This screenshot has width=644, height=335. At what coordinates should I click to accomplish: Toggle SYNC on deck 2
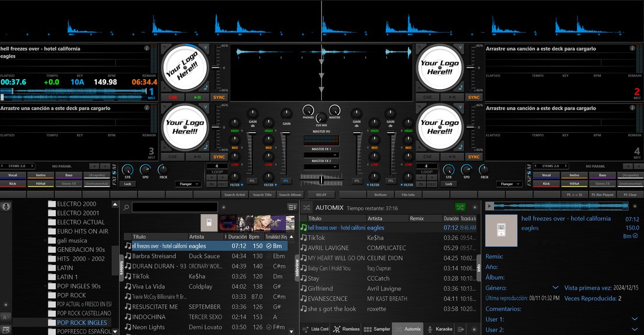[474, 97]
